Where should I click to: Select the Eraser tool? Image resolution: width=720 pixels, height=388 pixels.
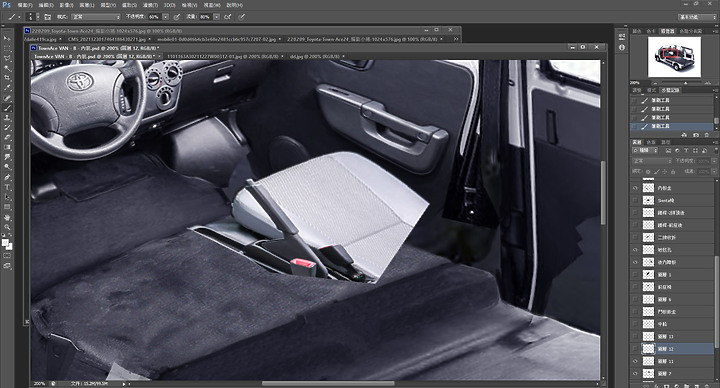pos(7,137)
